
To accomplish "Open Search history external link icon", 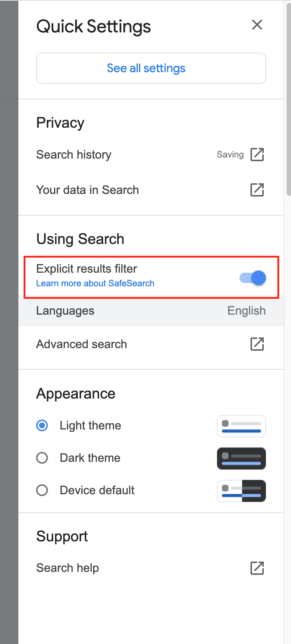I will pyautogui.click(x=257, y=155).
